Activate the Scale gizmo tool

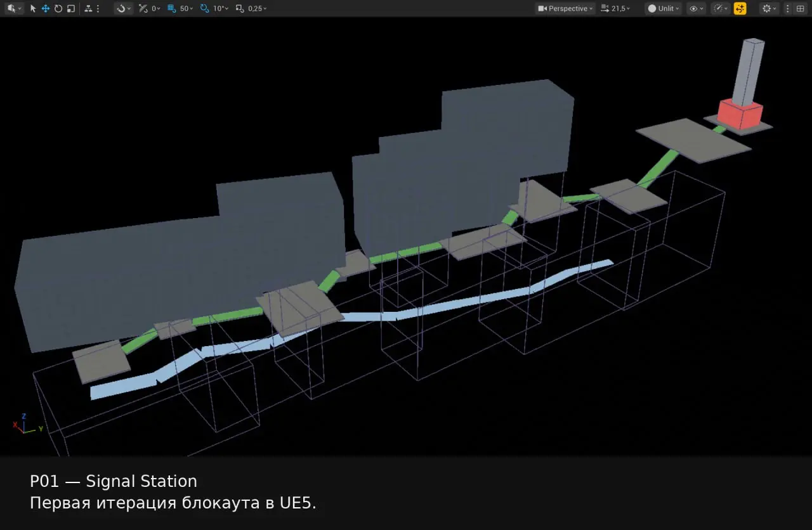coord(71,9)
